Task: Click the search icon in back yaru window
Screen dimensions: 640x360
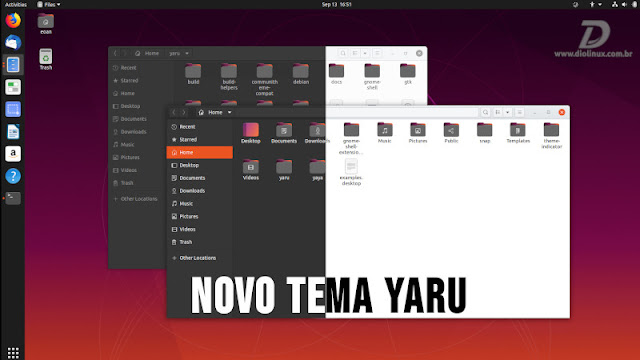Action: pos(343,53)
